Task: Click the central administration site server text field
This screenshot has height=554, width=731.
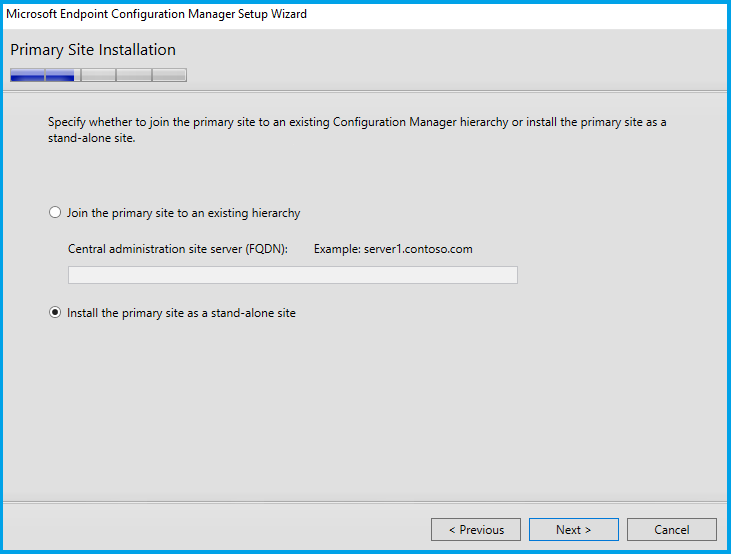Action: (292, 275)
